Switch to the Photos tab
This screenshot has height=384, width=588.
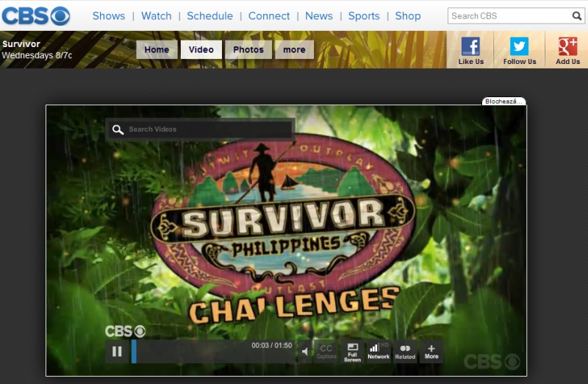pyautogui.click(x=248, y=49)
